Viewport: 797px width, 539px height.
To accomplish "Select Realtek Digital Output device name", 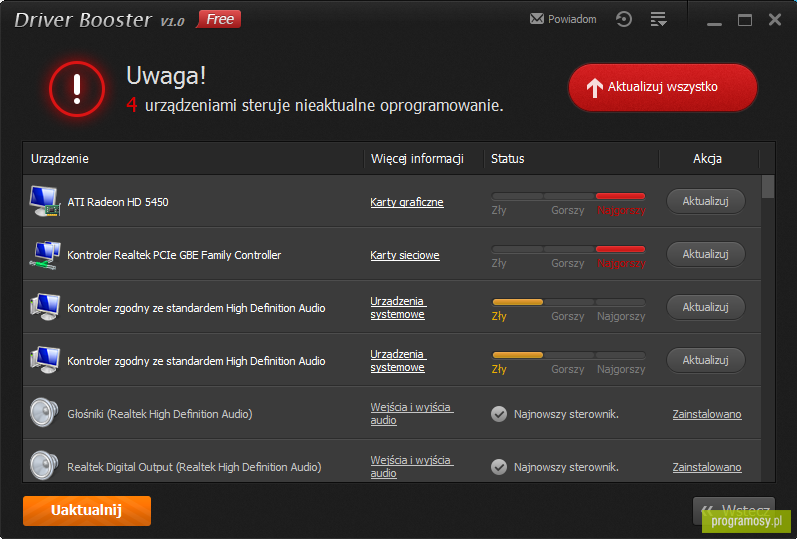I will pyautogui.click(x=194, y=467).
